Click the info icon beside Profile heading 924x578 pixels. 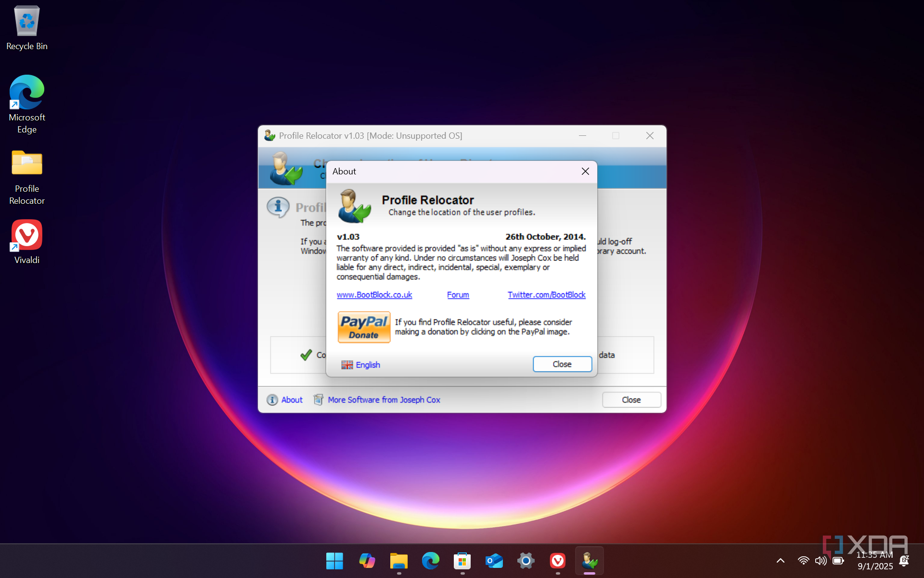[x=278, y=208]
